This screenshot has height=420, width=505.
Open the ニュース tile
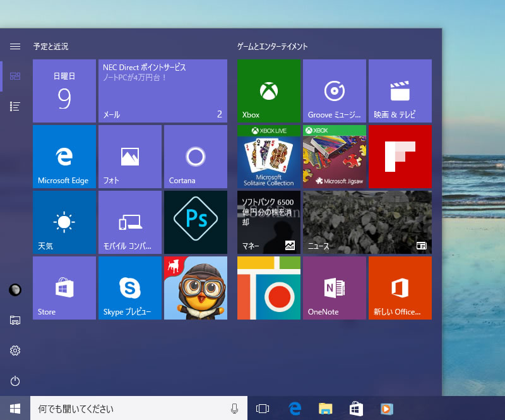(367, 222)
